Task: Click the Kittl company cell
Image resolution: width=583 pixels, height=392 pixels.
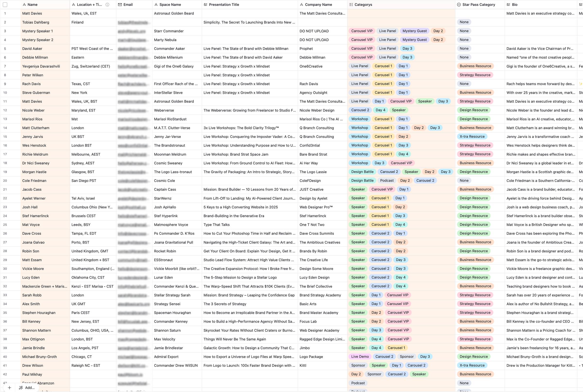Action: click(323, 366)
